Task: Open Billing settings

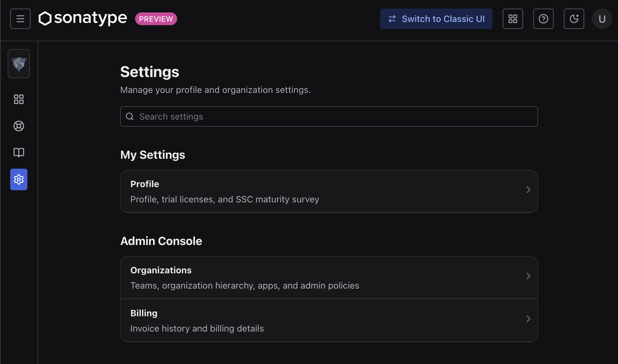Action: pos(329,320)
